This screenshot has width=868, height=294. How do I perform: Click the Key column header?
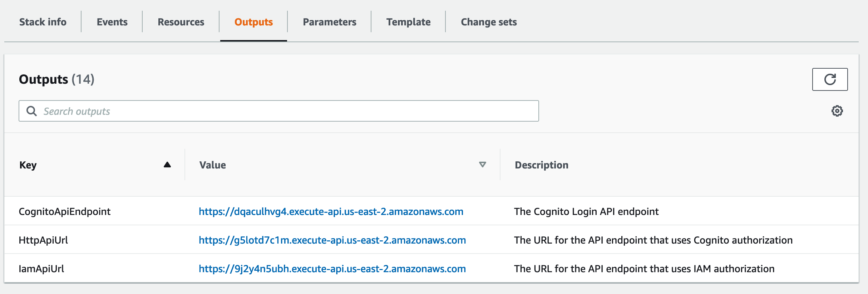(28, 165)
